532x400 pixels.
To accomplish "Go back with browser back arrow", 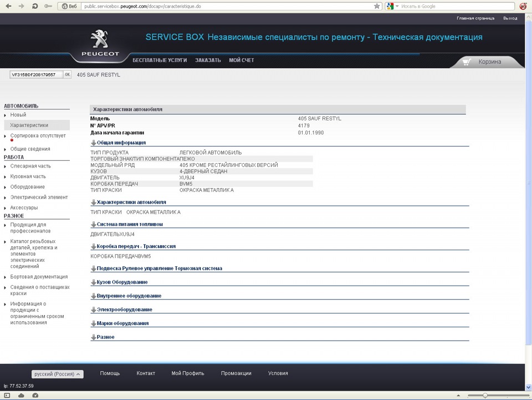I will 8,6.
